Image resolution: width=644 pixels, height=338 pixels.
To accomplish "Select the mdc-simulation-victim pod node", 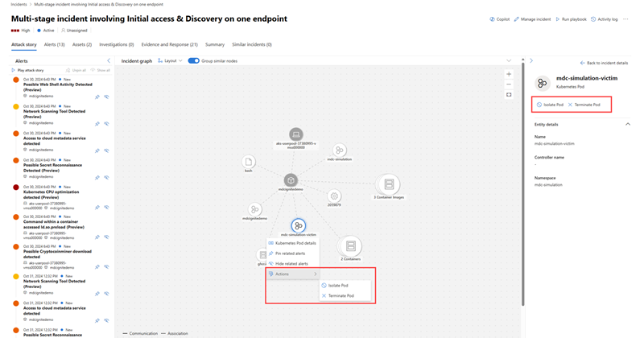I will click(x=298, y=225).
